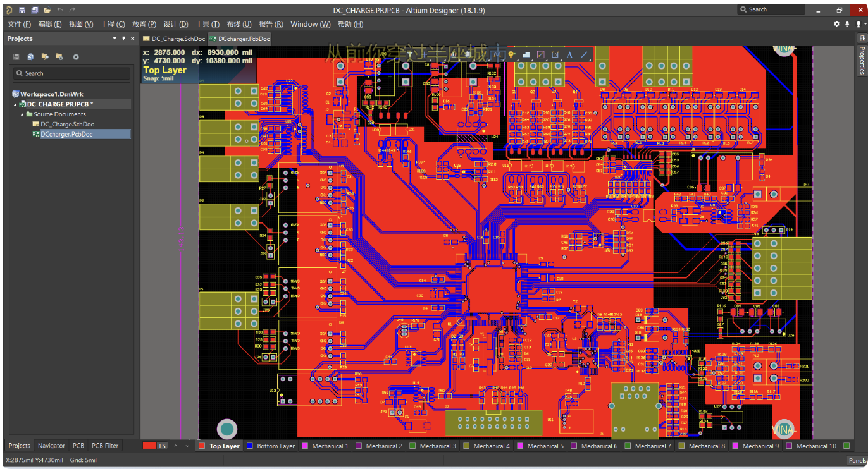The width and height of the screenshot is (868, 469).
Task: Click the settings gear in the Projects panel toolbar
Action: (x=76, y=57)
